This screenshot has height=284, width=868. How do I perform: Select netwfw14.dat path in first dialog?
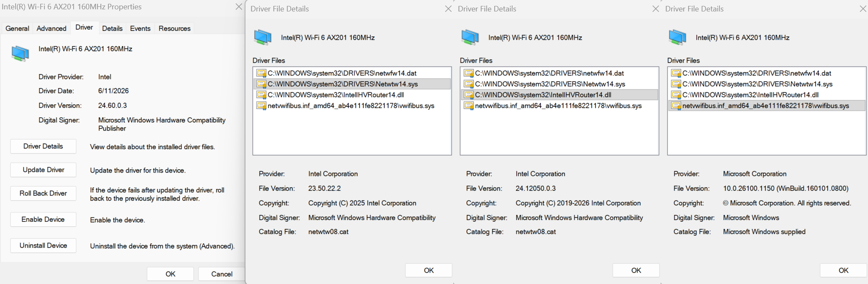point(342,73)
